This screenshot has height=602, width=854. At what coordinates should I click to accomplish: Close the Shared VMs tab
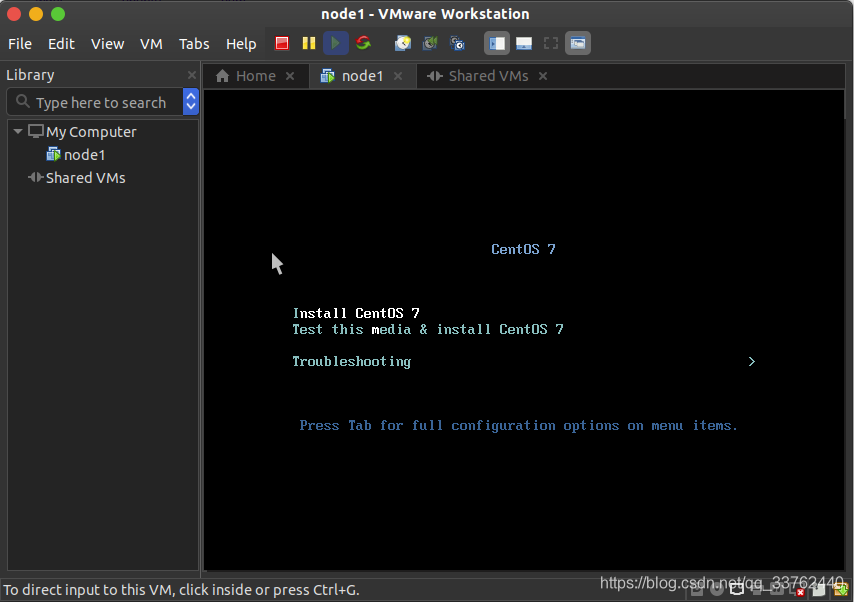543,76
